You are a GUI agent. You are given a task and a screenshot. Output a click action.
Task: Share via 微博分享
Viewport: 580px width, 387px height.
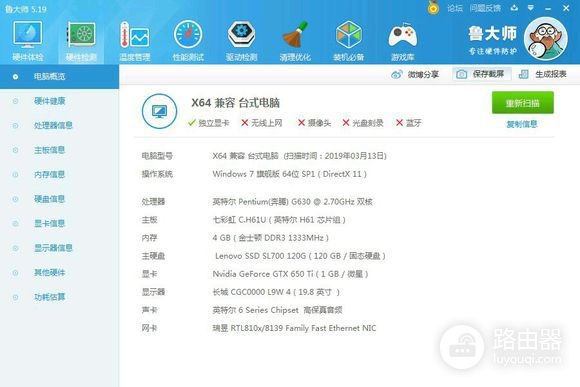coord(415,74)
